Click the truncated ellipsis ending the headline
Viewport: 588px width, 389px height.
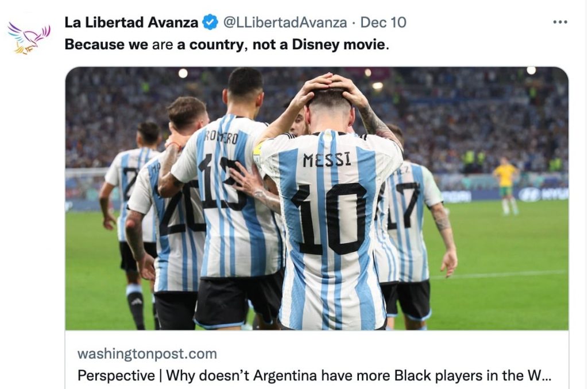(x=547, y=378)
